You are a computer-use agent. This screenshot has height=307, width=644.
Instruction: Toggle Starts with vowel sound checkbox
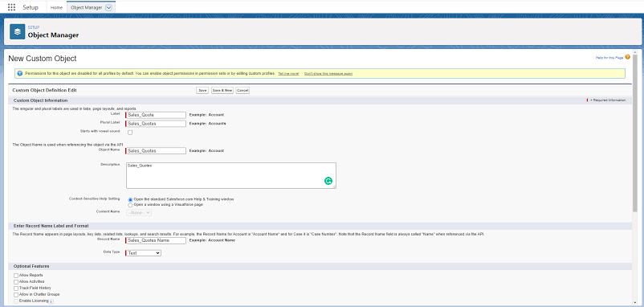point(130,133)
